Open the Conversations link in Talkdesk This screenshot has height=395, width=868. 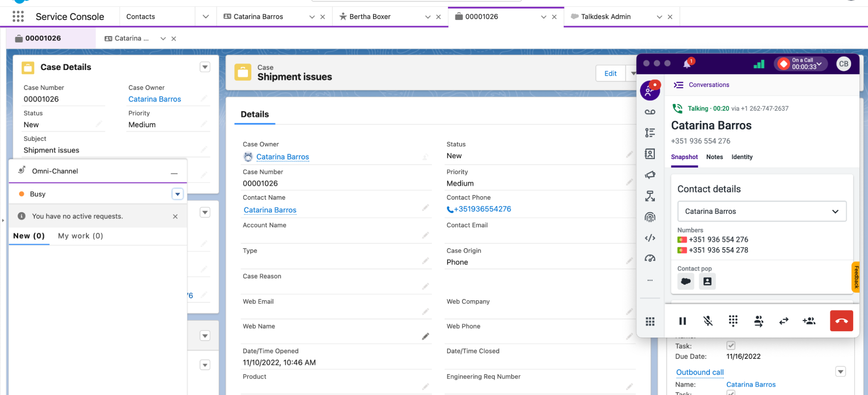pyautogui.click(x=709, y=85)
